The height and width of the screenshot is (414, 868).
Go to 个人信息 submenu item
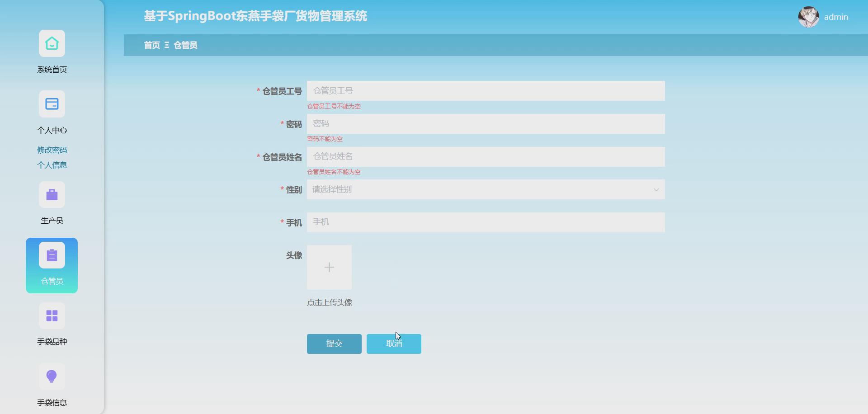point(52,165)
